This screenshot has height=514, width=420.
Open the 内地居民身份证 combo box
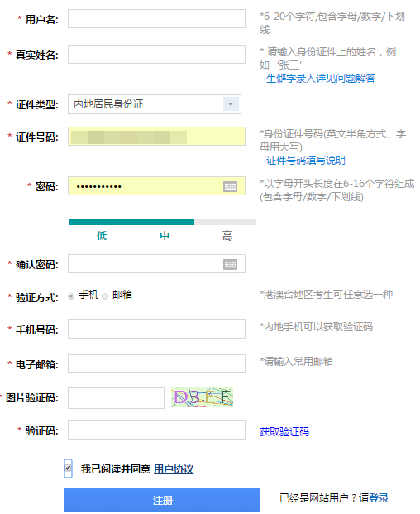(155, 104)
